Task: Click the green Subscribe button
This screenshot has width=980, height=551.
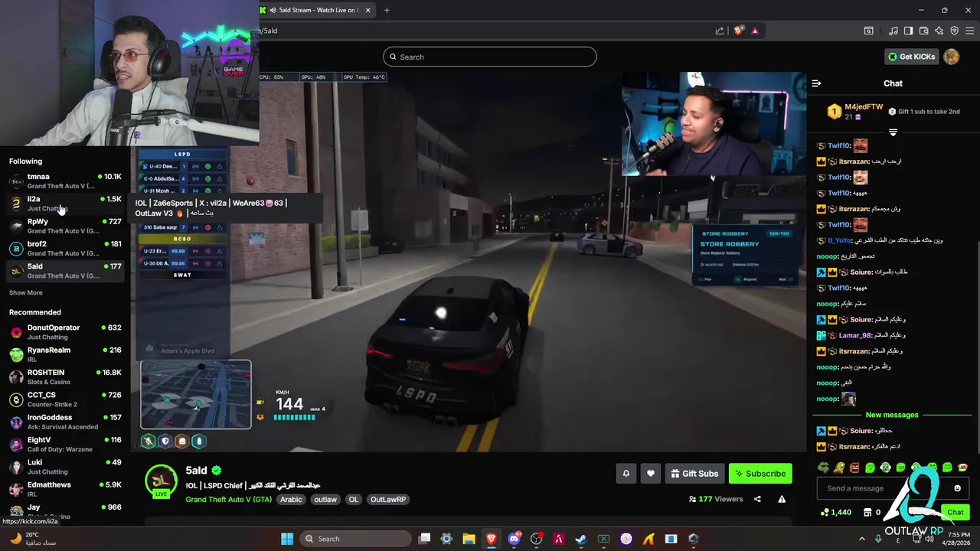Action: (x=760, y=474)
